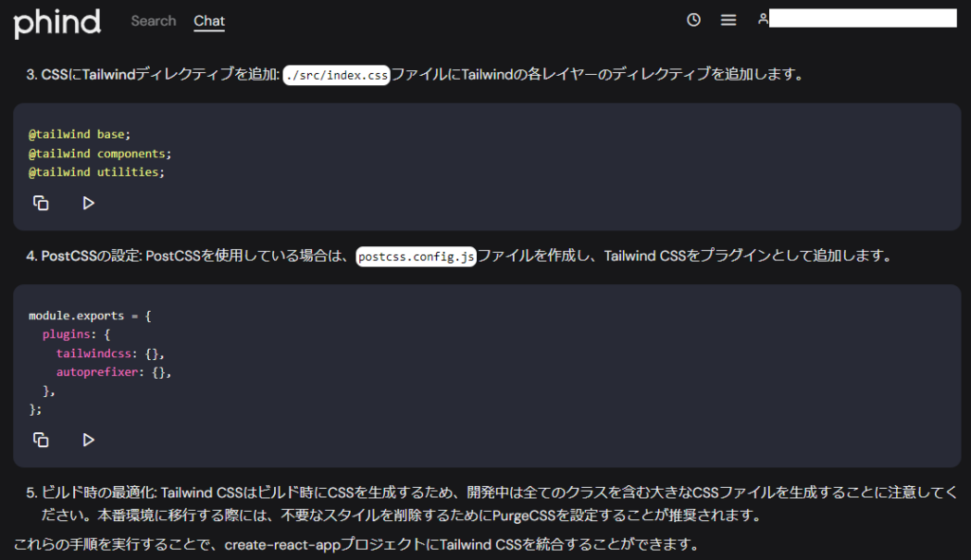
Task: Click the postcss.config.js inline code
Action: [416, 256]
